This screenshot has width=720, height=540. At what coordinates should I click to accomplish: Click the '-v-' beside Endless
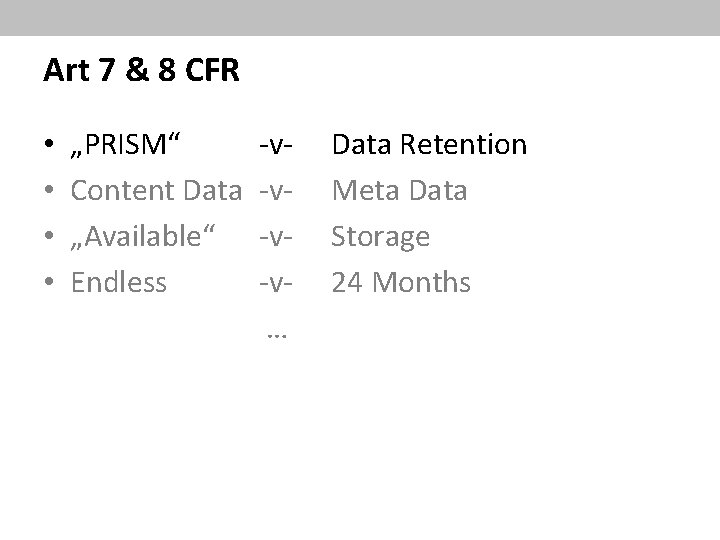[x=276, y=284]
